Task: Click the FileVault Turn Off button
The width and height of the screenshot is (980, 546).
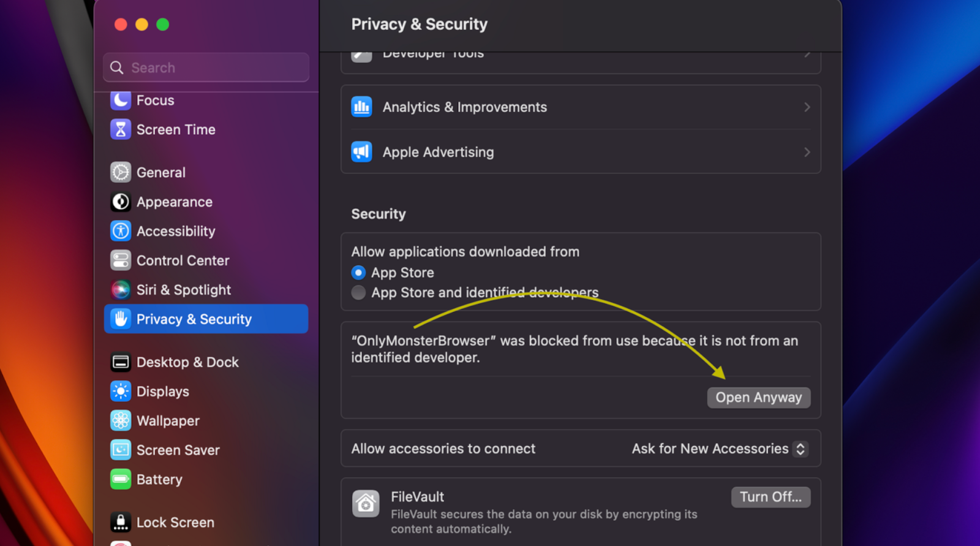Action: coord(771,497)
